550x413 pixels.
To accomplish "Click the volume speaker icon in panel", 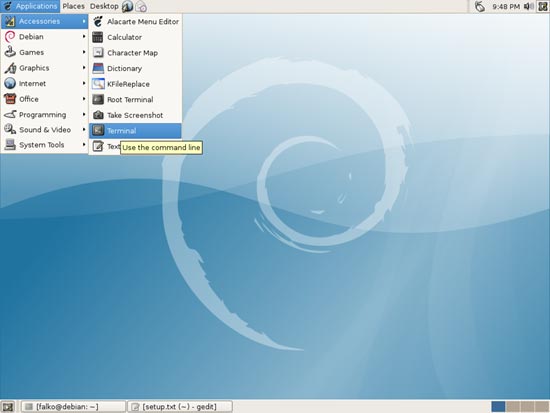I will point(528,6).
